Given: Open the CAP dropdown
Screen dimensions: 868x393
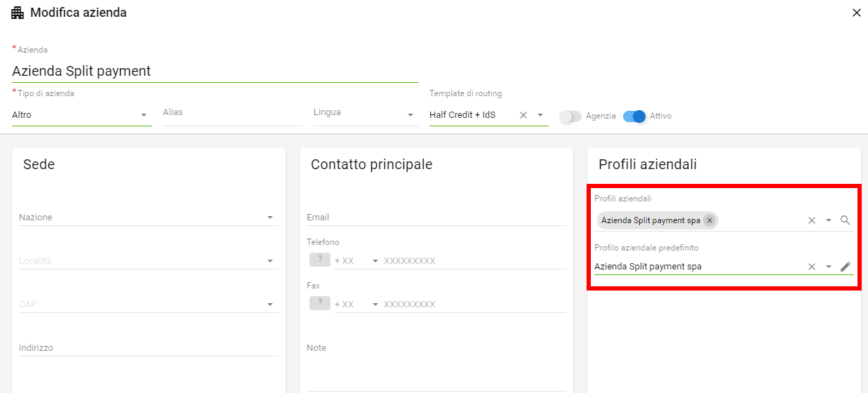Looking at the screenshot, I should click(x=149, y=305).
